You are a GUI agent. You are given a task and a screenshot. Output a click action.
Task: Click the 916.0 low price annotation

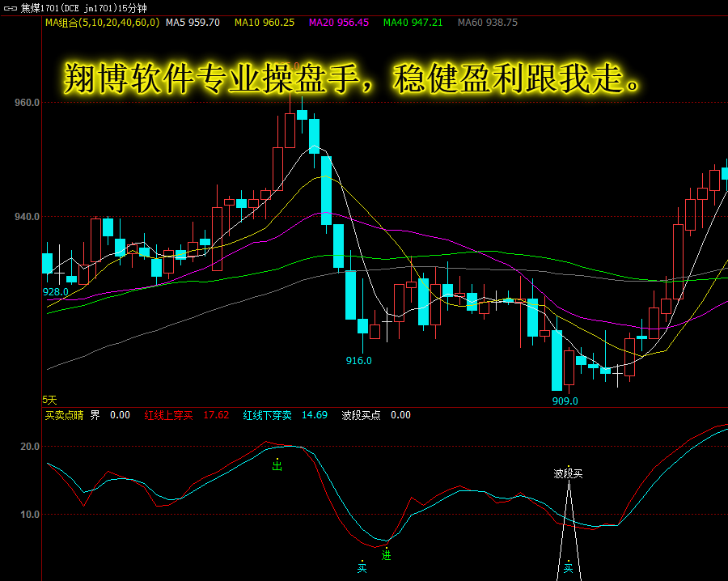pos(358,360)
